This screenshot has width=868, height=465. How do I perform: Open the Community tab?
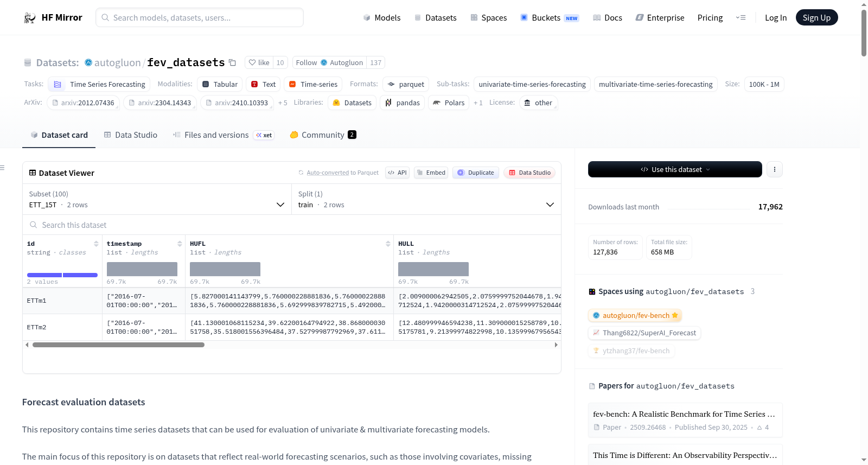[x=323, y=135]
